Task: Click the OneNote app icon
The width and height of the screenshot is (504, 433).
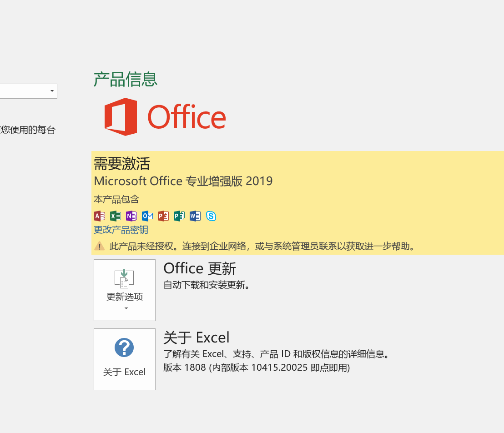Action: pos(131,216)
